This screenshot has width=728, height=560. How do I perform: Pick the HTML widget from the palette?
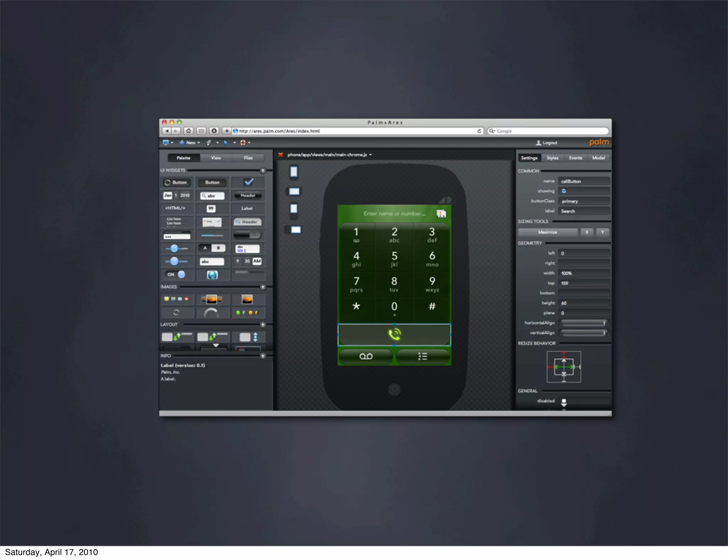coord(176,208)
